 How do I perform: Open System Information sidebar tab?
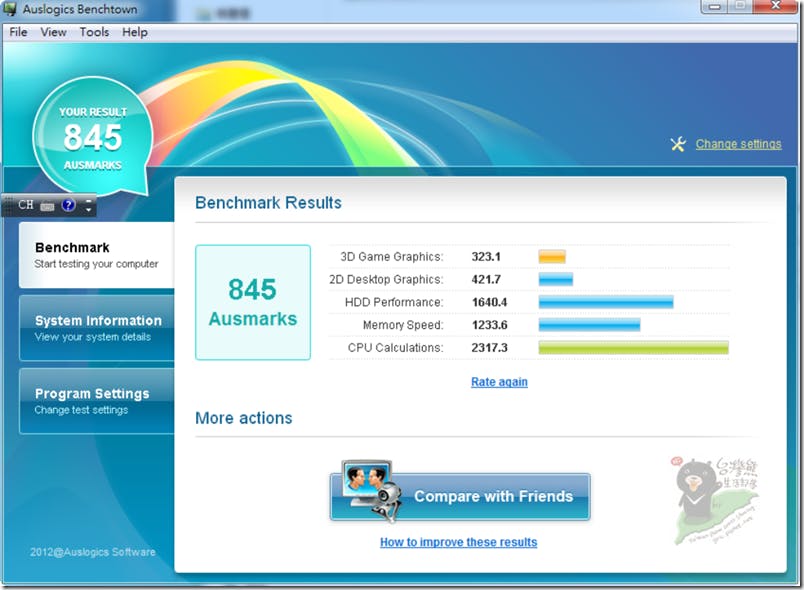tap(97, 328)
